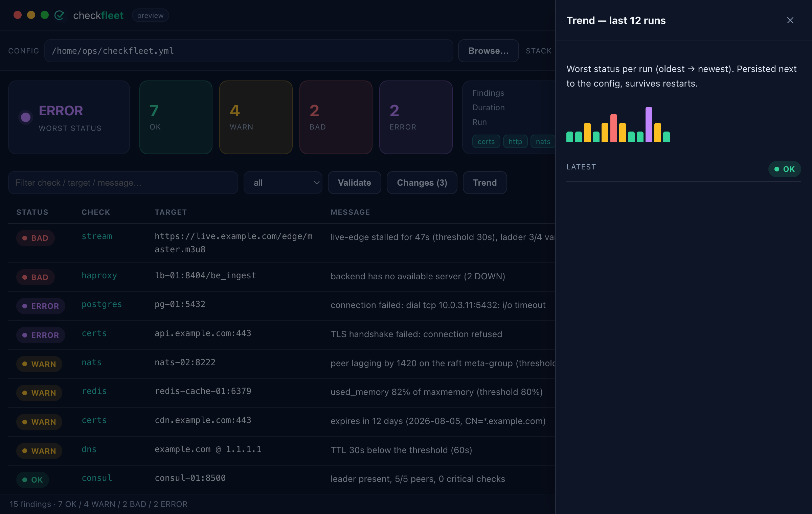Click the 'haproxy' check name

(x=99, y=276)
